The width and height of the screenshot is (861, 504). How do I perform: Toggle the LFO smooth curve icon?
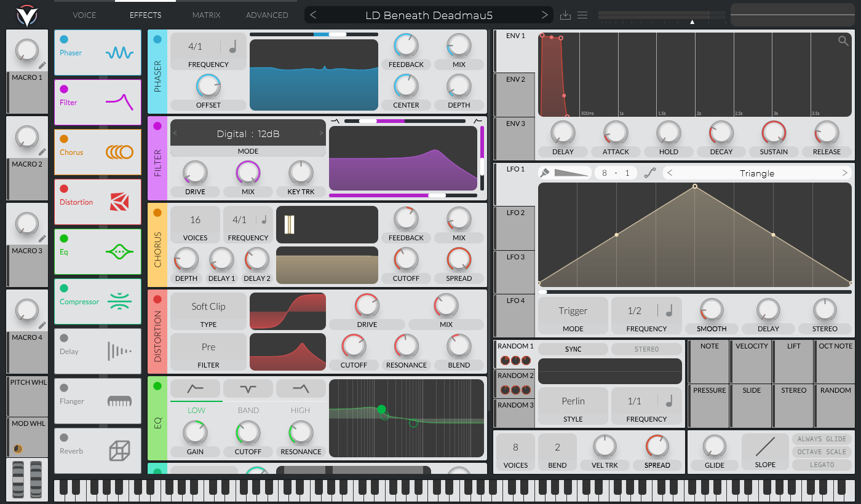650,173
